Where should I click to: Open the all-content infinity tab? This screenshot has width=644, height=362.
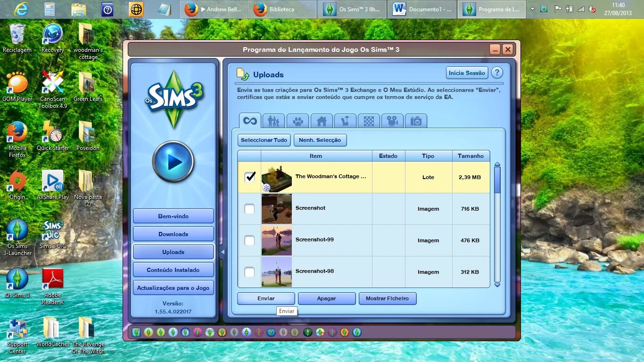(x=250, y=121)
